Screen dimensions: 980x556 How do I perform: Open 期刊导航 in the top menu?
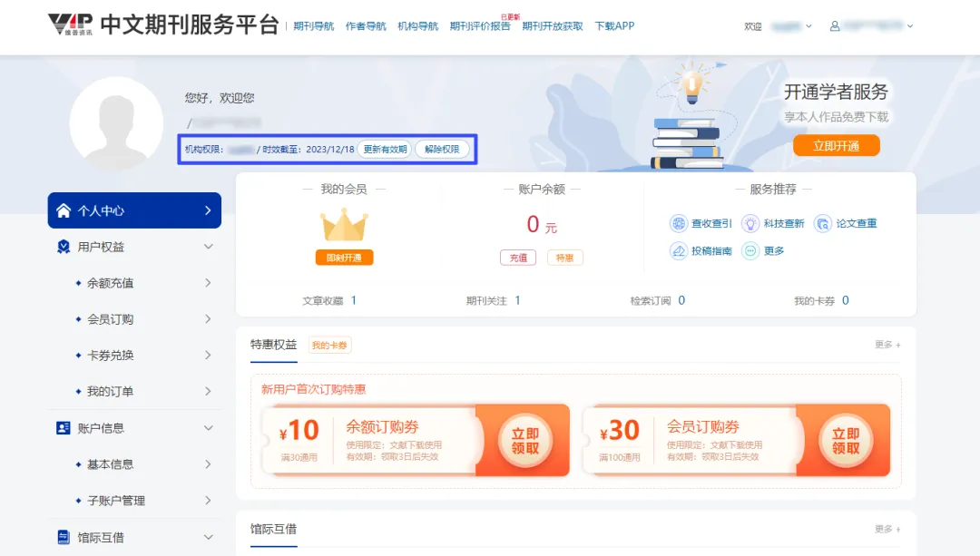click(314, 26)
